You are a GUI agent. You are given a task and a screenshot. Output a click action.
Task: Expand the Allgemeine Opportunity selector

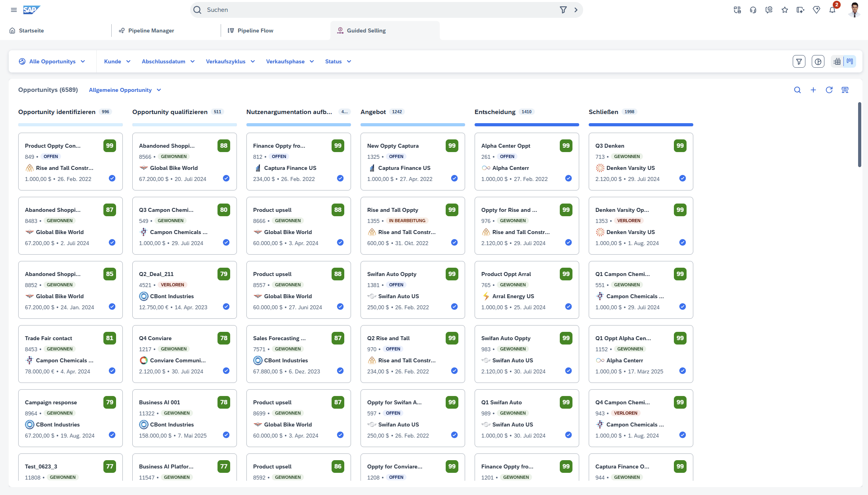click(125, 90)
